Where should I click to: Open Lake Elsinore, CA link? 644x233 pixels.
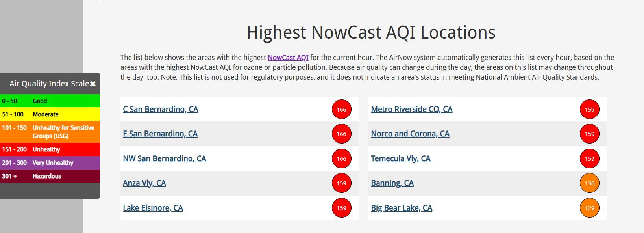[153, 208]
